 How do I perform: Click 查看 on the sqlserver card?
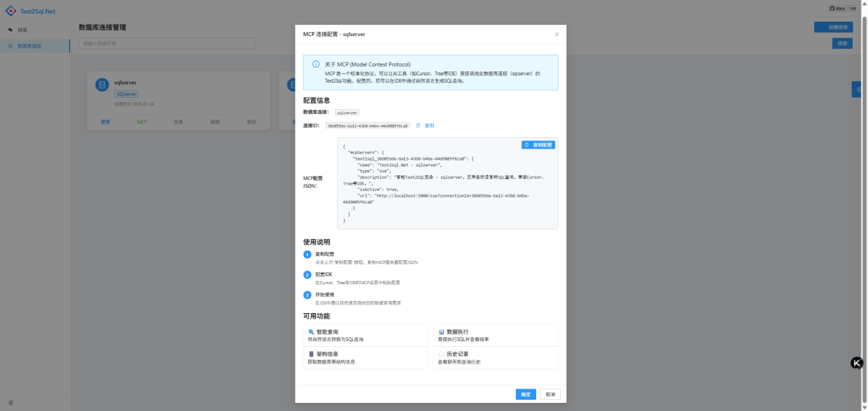pyautogui.click(x=178, y=122)
